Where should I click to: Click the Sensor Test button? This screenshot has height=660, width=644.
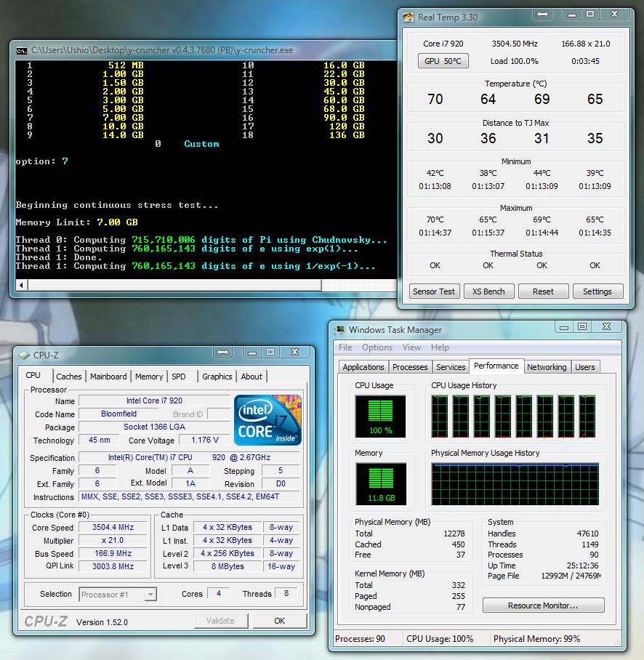434,291
